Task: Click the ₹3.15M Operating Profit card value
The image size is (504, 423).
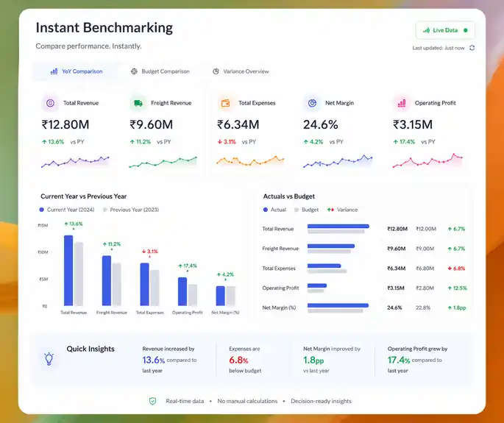Action: tap(413, 124)
